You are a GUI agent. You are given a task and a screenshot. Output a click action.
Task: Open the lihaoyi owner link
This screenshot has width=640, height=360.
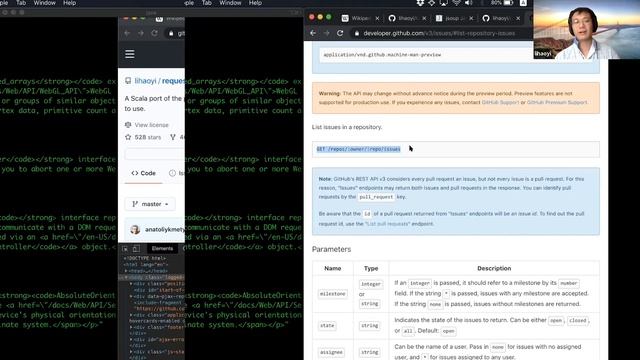coord(145,81)
